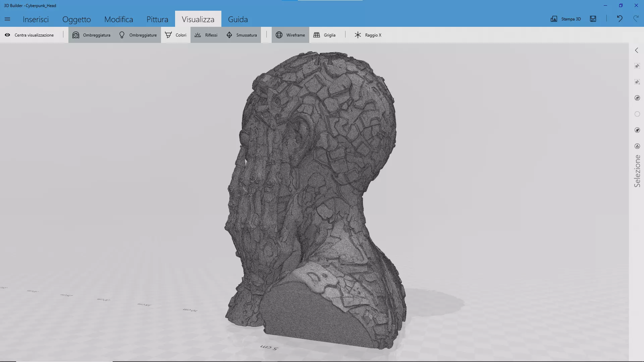
Task: Save the model with floppy icon
Action: [x=593, y=19]
